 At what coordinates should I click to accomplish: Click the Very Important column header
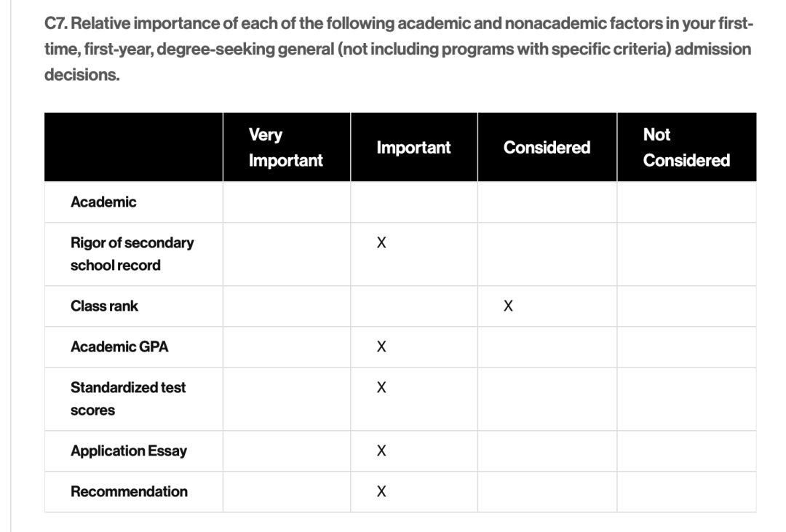click(x=285, y=147)
